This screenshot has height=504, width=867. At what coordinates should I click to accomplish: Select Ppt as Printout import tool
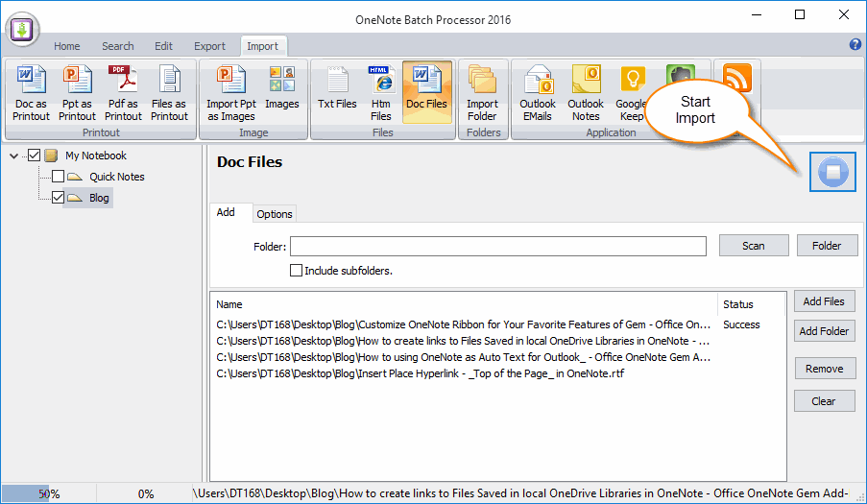click(77, 93)
